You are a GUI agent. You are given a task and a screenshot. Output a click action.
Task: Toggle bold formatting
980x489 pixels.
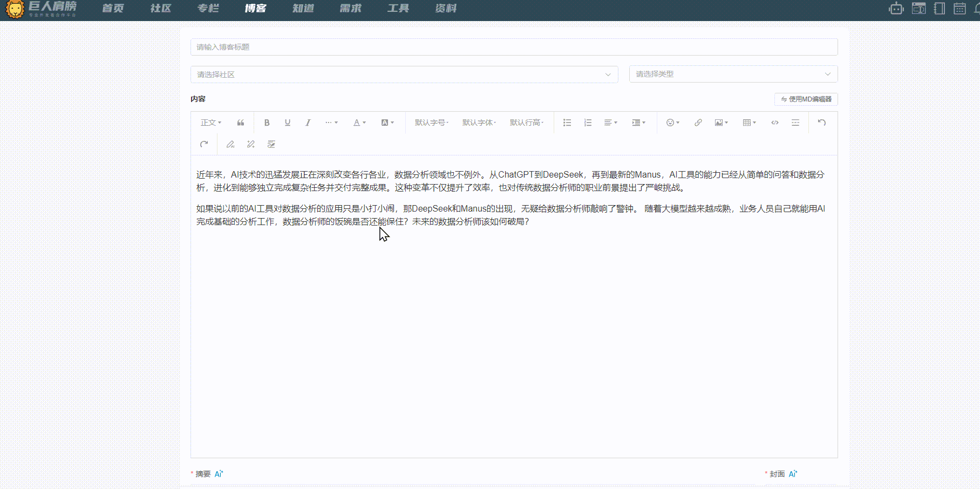point(267,123)
